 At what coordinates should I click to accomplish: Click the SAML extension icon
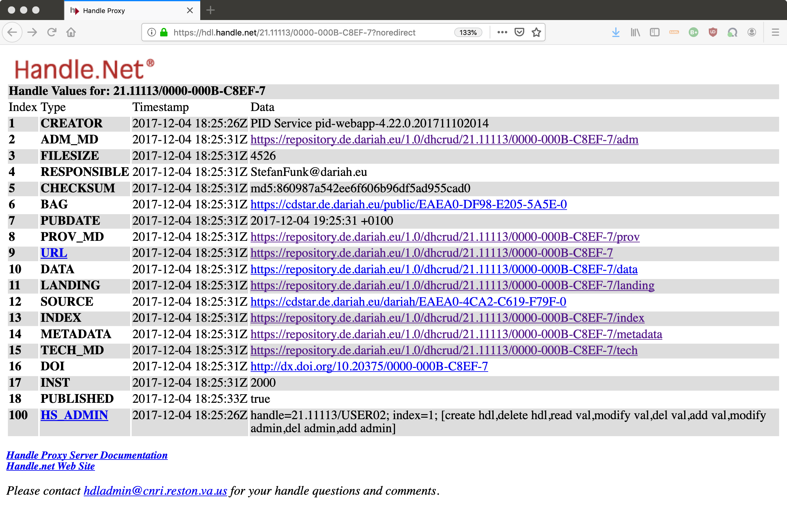(674, 32)
